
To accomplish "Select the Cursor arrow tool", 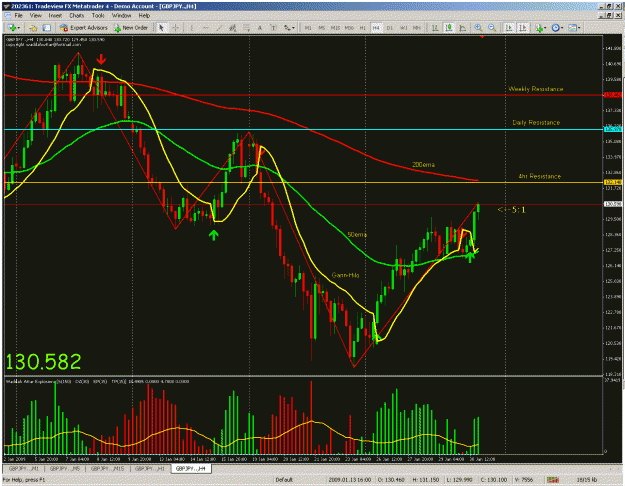I will pos(161,28).
